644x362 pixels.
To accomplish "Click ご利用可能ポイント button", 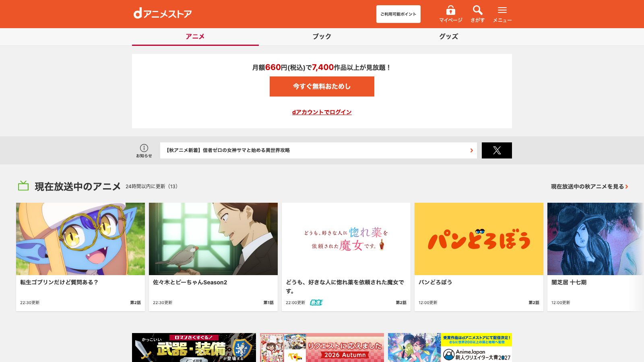I will coord(398,14).
